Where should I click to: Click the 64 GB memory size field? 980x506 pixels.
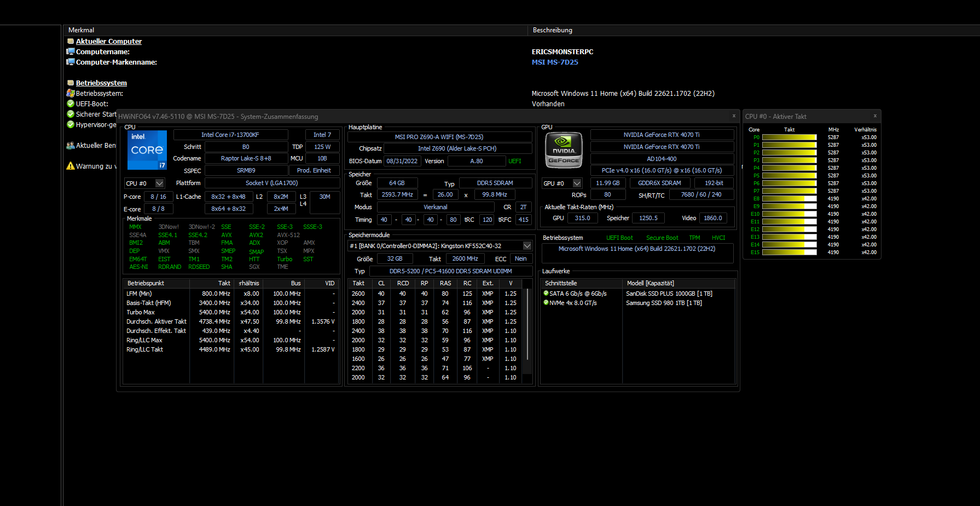click(397, 183)
